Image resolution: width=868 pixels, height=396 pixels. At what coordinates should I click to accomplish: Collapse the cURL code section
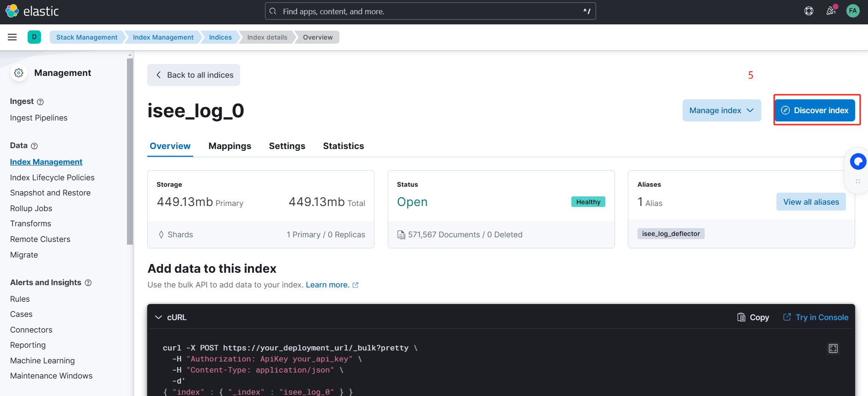(159, 317)
